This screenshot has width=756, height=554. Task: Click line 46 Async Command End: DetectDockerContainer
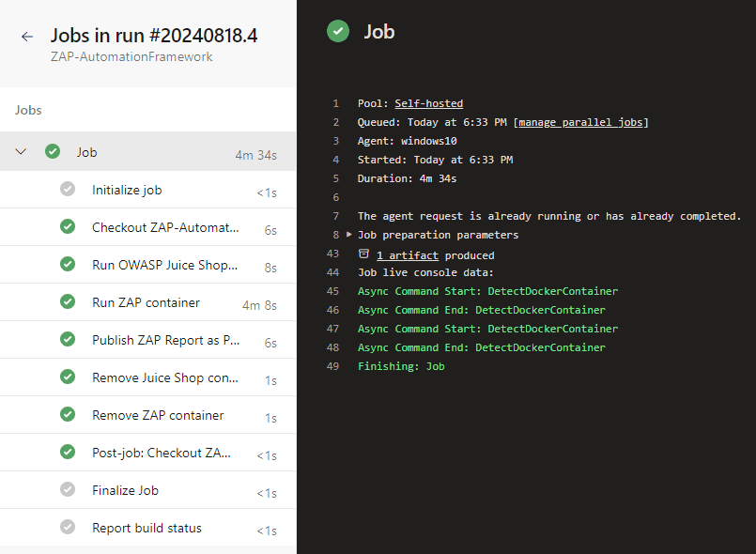(481, 311)
